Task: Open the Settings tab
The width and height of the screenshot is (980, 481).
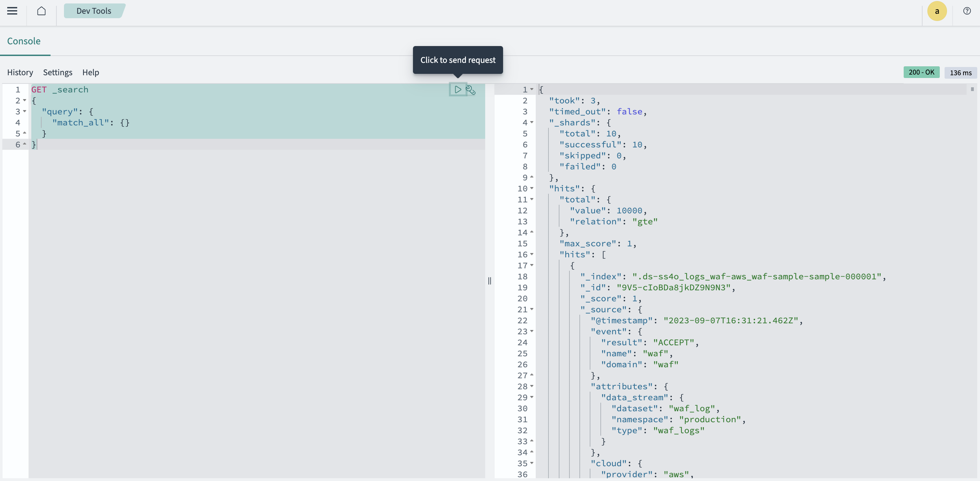Action: [57, 72]
